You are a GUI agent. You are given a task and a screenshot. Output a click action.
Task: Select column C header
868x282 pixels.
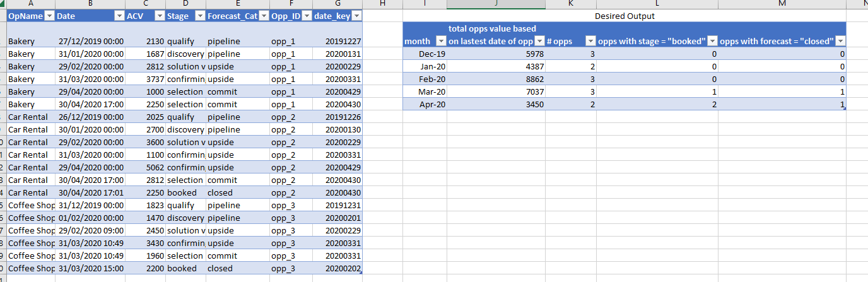pos(145,4)
